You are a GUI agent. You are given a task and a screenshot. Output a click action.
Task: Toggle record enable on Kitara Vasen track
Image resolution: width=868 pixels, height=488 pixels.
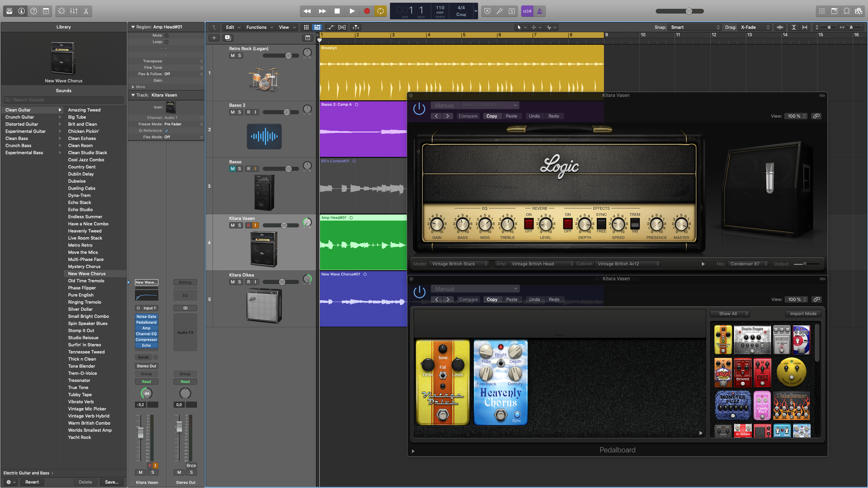(249, 225)
